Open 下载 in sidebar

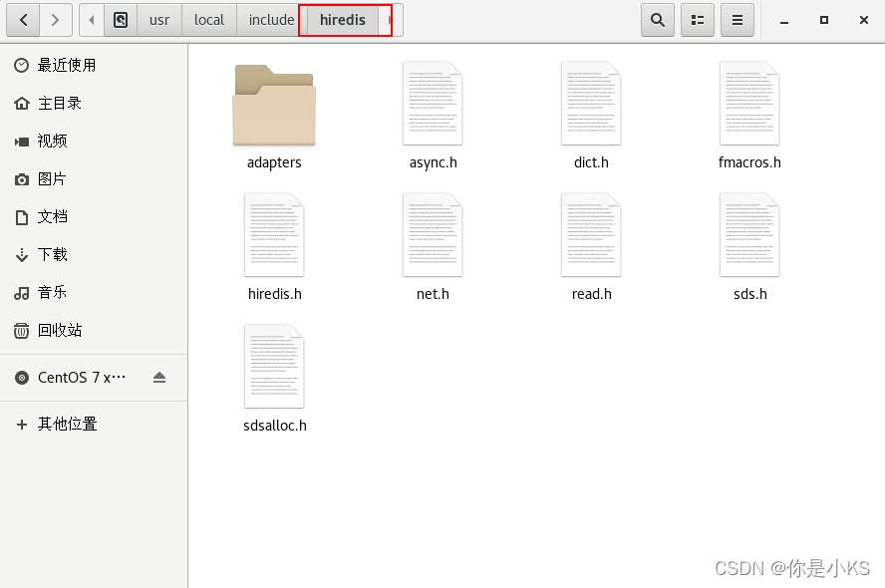click(x=94, y=255)
